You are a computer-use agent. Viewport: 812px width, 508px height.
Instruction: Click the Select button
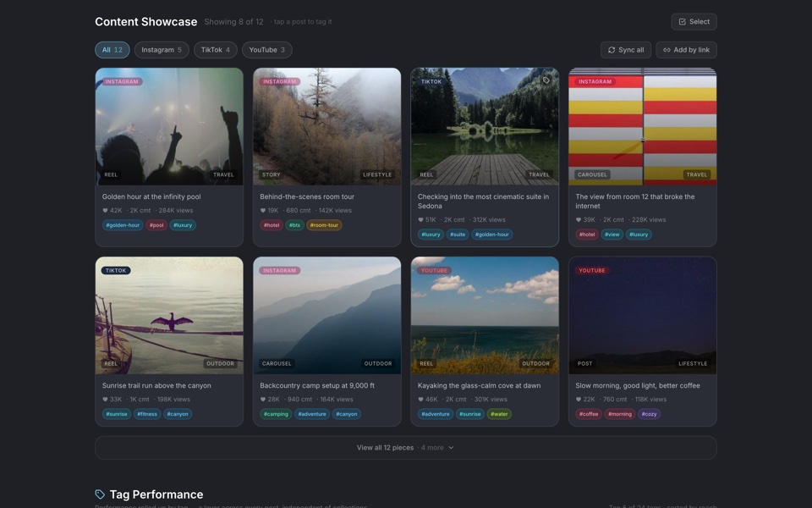pyautogui.click(x=694, y=22)
